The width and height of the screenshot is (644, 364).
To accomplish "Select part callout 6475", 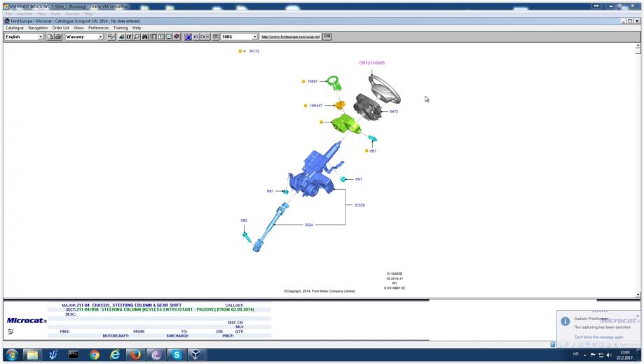I will (x=393, y=111).
